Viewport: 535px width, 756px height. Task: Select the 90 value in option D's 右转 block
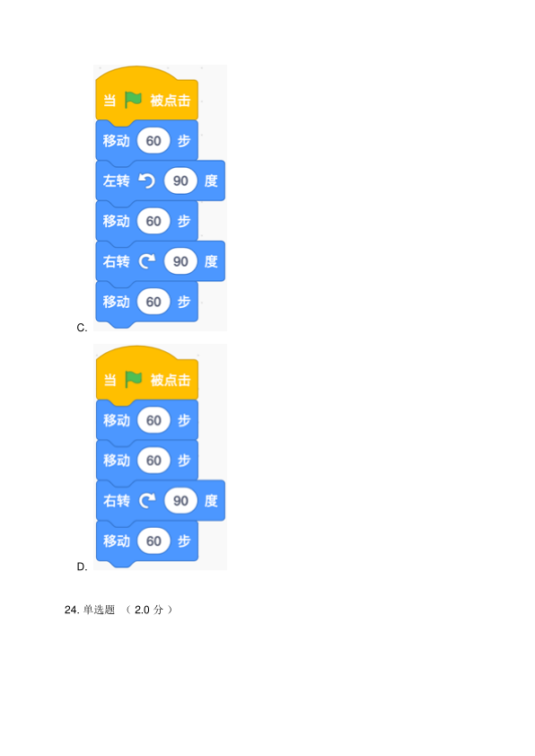click(180, 500)
